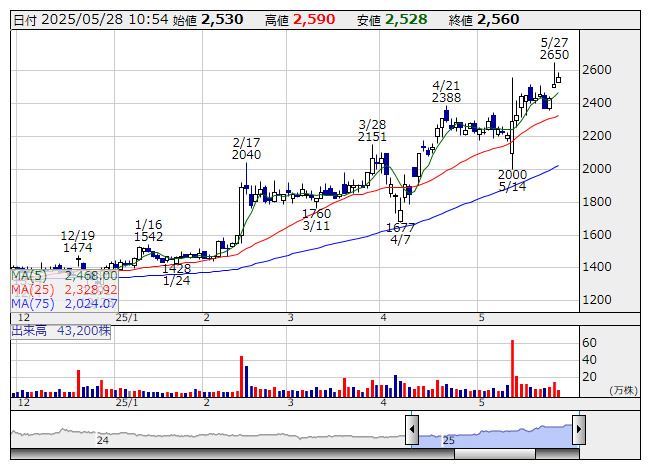This screenshot has width=653, height=470.
Task: Click the right range handle arrow
Action: (x=579, y=429)
